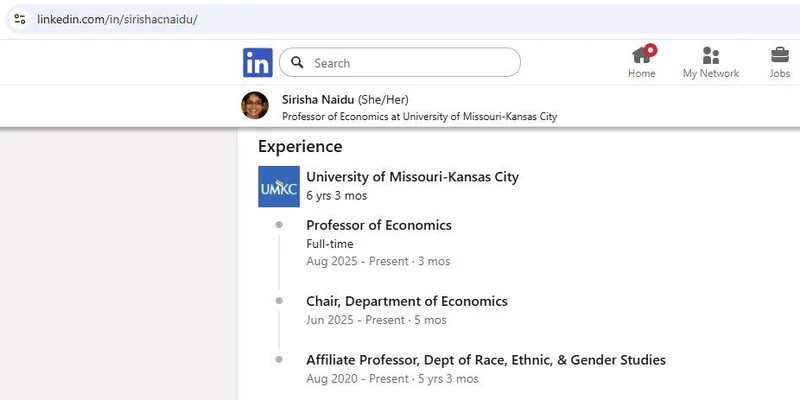Open University of Missouri-Kansas City link

click(412, 177)
